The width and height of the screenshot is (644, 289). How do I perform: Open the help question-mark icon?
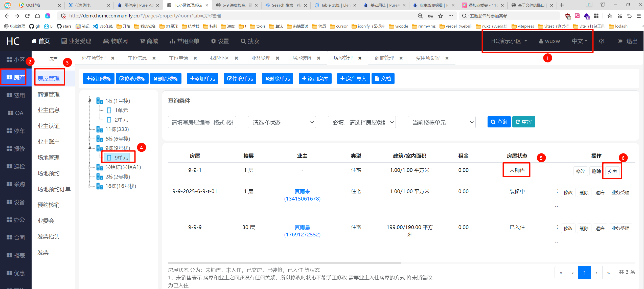pos(602,41)
